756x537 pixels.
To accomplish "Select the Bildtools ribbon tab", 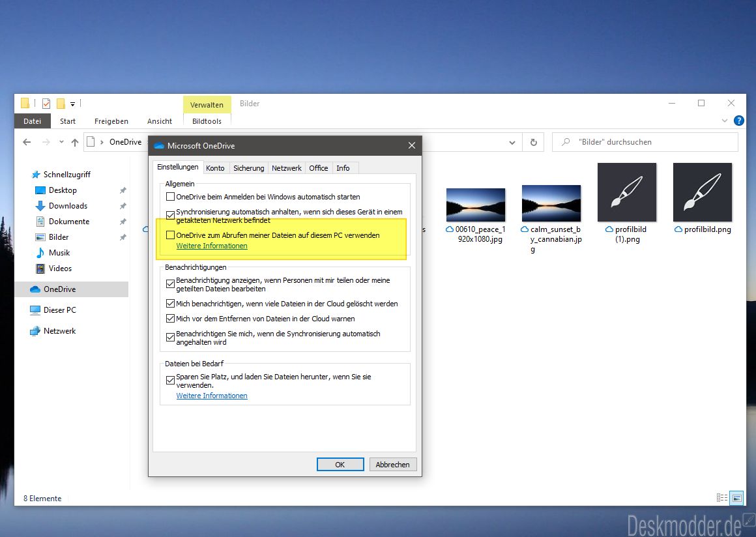I will (207, 121).
